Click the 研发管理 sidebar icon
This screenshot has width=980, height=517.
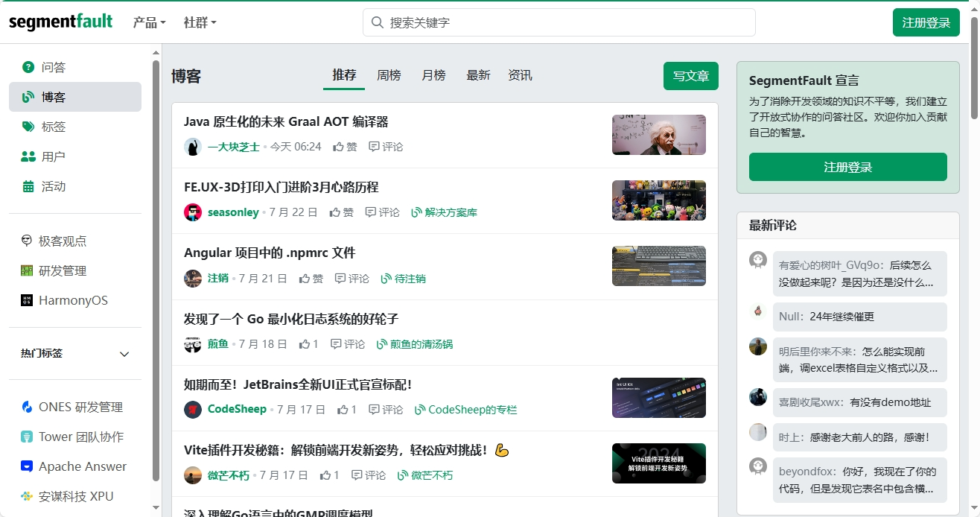point(27,270)
